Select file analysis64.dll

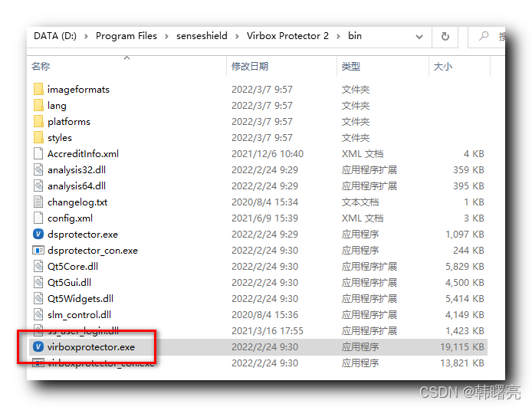[77, 186]
